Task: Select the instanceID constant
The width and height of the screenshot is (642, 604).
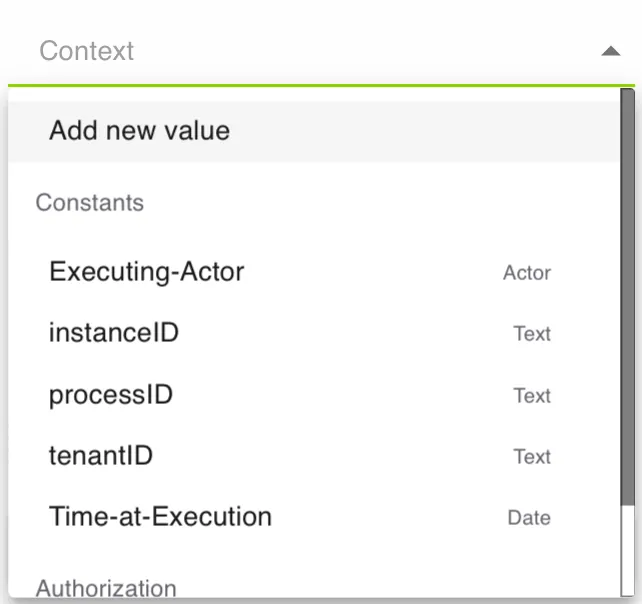Action: pyautogui.click(x=314, y=333)
